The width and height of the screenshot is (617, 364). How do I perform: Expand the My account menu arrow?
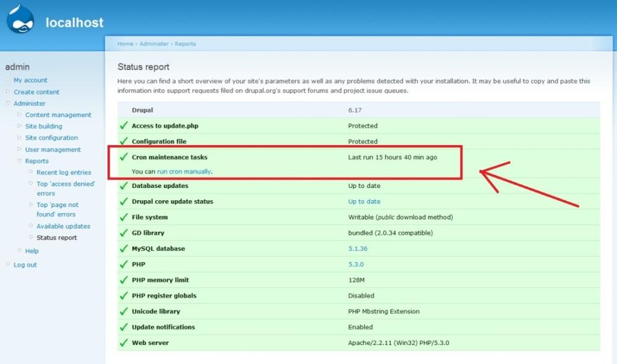coord(8,80)
